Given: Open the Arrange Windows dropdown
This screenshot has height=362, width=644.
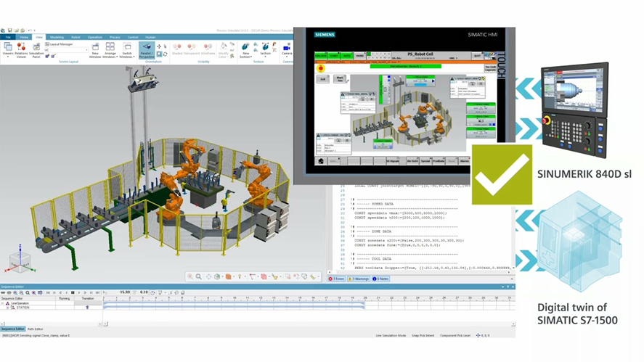Looking at the screenshot, I should tap(110, 50).
